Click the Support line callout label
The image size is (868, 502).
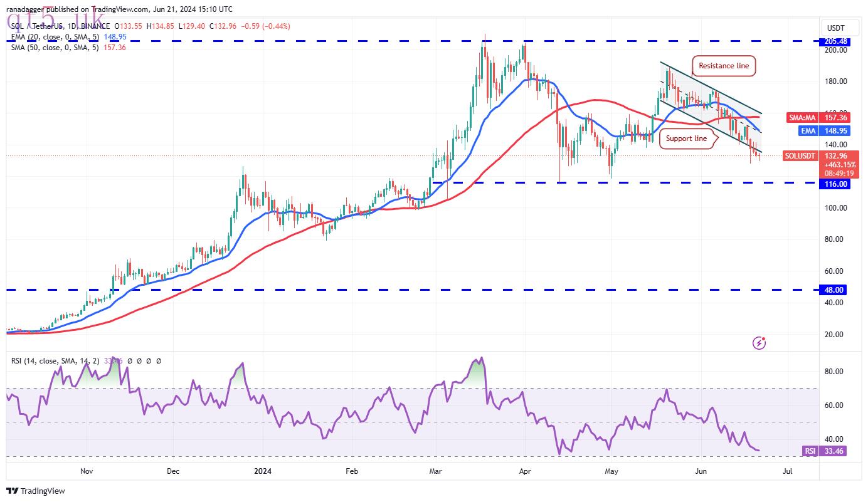687,139
